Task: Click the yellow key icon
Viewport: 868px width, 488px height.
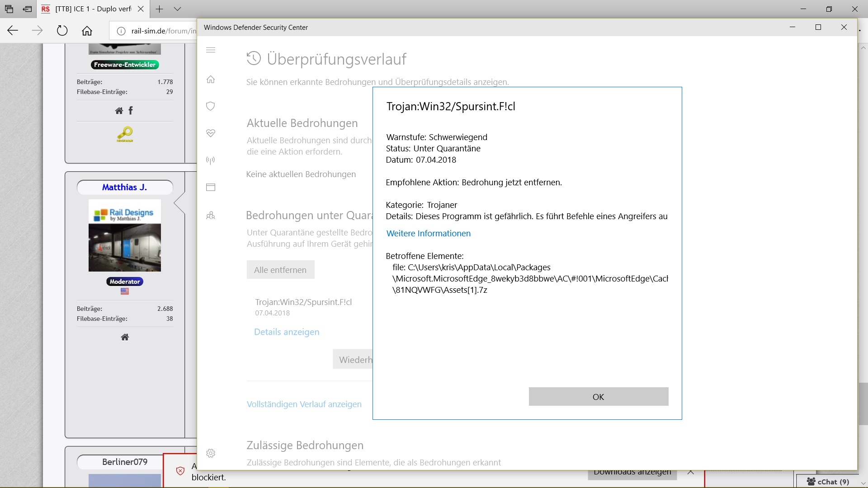Action: pyautogui.click(x=125, y=134)
